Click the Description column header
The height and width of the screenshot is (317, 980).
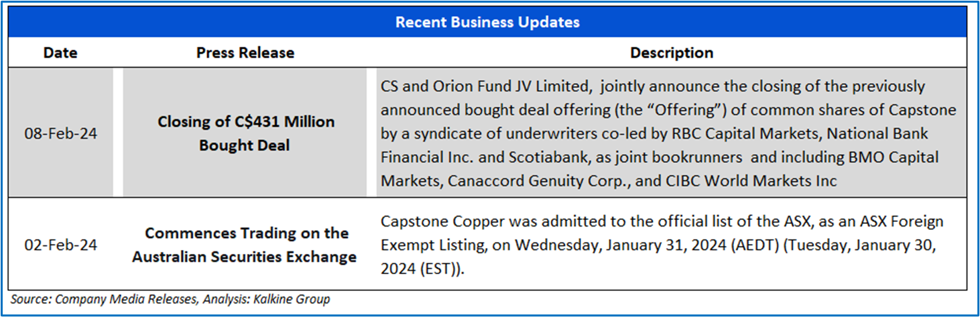(671, 52)
